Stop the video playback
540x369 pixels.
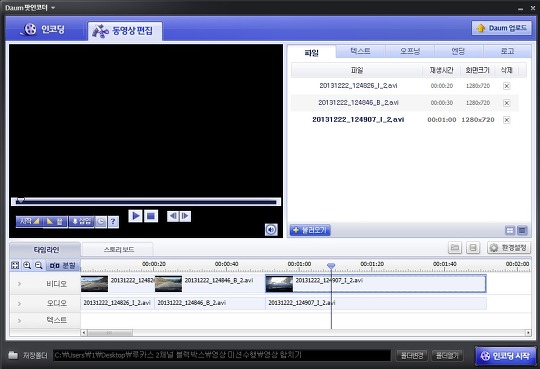pyautogui.click(x=151, y=216)
